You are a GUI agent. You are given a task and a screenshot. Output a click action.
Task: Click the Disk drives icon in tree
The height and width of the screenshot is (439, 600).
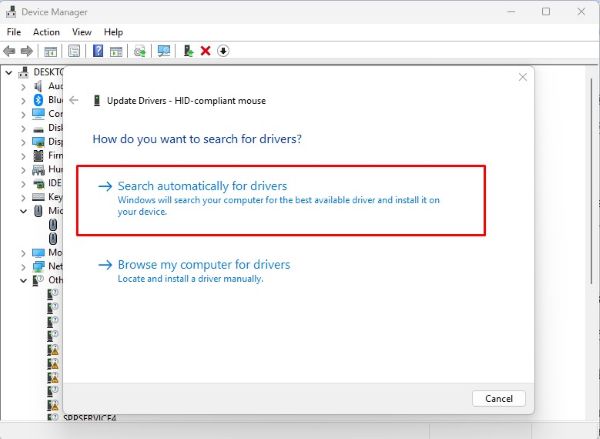click(x=38, y=129)
